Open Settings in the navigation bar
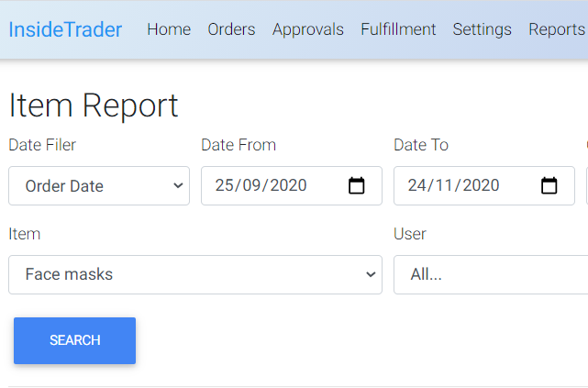The width and height of the screenshot is (588, 388). [482, 29]
